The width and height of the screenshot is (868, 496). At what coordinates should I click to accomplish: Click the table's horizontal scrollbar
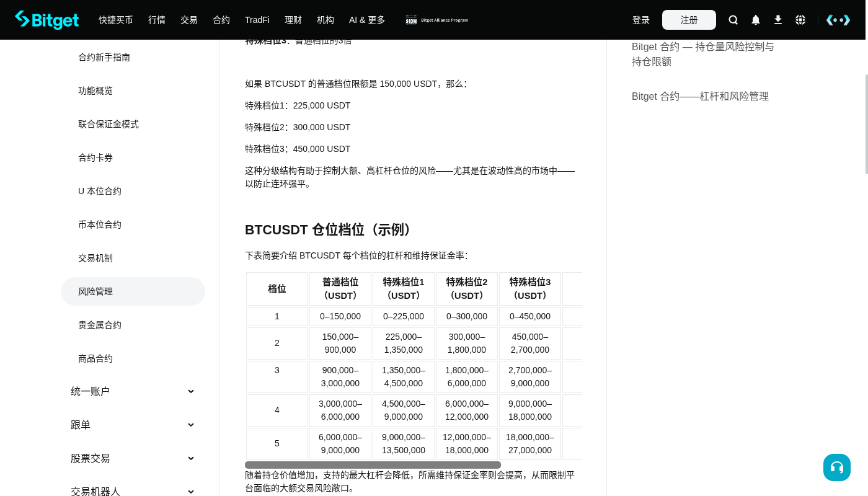coord(373,465)
